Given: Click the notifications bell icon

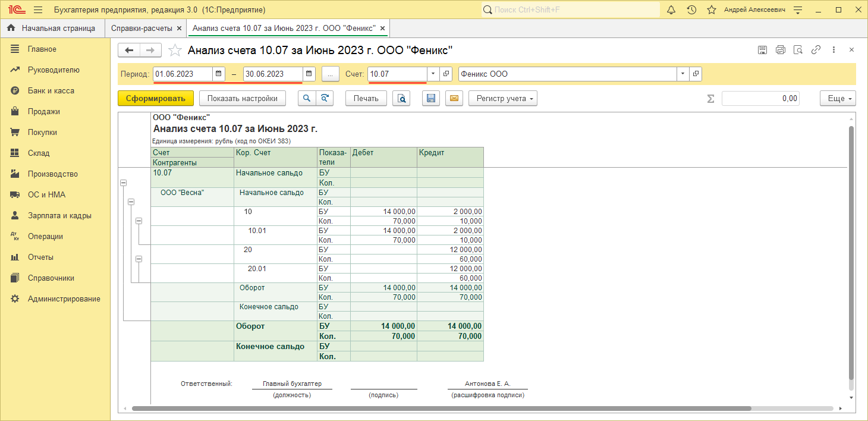Looking at the screenshot, I should point(671,10).
